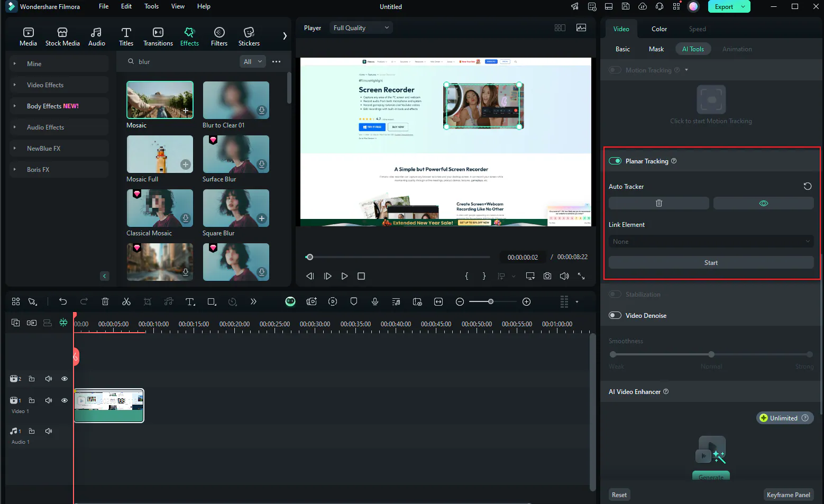
Task: Open the All filter dropdown
Action: click(253, 61)
